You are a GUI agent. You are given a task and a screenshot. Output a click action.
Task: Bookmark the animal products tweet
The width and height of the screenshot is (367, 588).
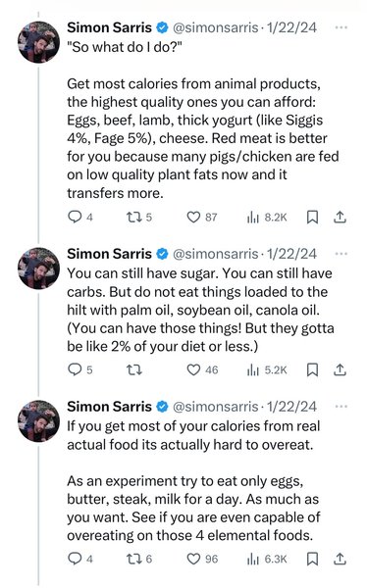(312, 217)
